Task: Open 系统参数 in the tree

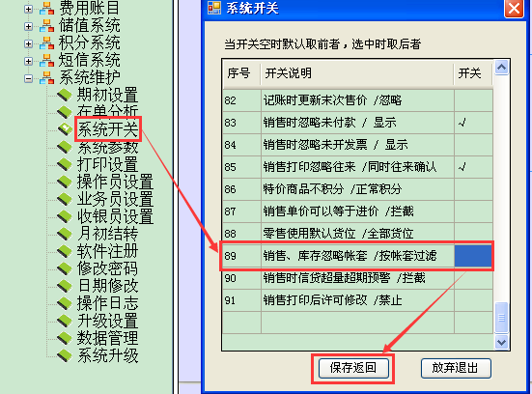Action: 108,147
